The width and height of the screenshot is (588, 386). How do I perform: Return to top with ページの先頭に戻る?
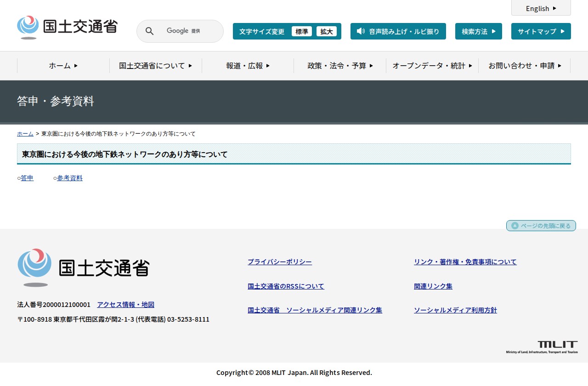pos(541,226)
